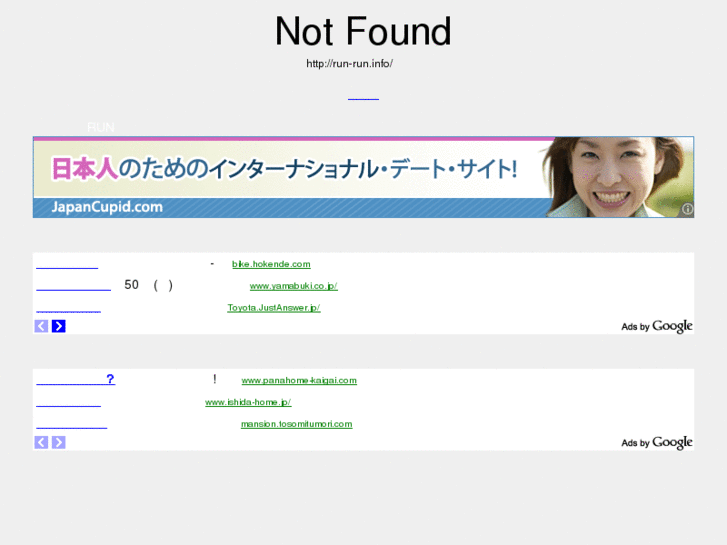
Task: Open the JapanCupid.com banner advertisement
Action: point(363,177)
